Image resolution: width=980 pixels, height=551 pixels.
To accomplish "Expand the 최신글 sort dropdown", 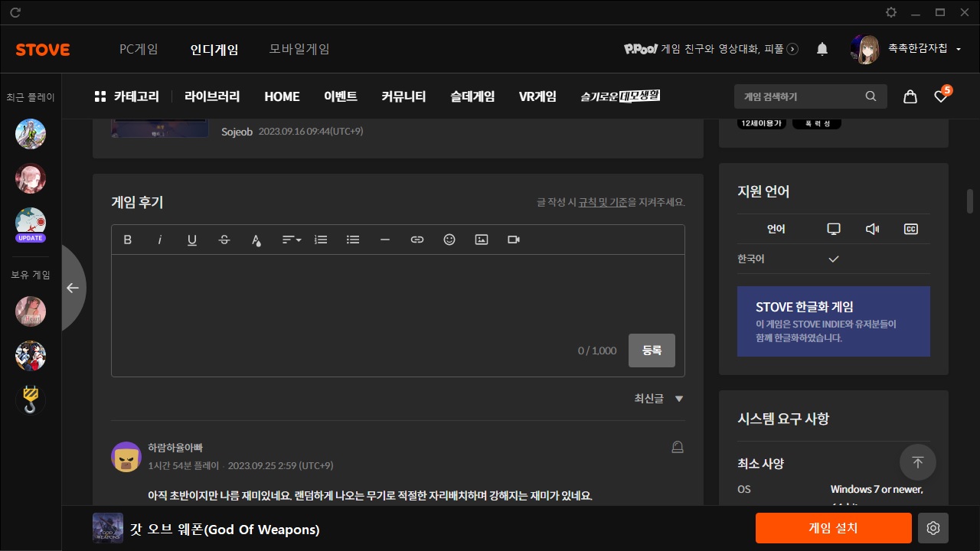I will coord(658,399).
